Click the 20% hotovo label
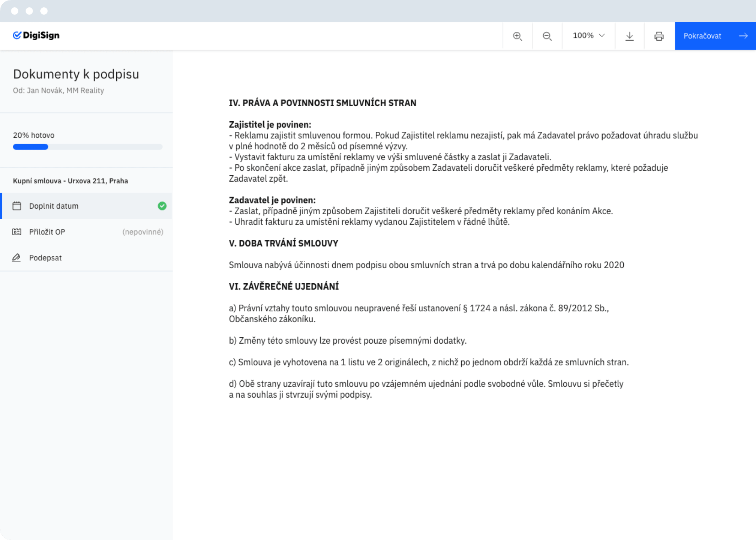Viewport: 756px width, 540px height. [x=34, y=135]
